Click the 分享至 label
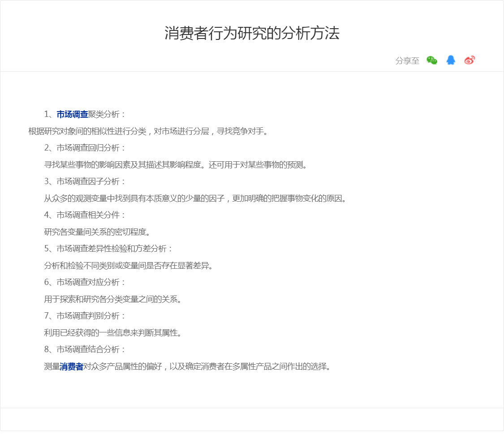 click(407, 60)
